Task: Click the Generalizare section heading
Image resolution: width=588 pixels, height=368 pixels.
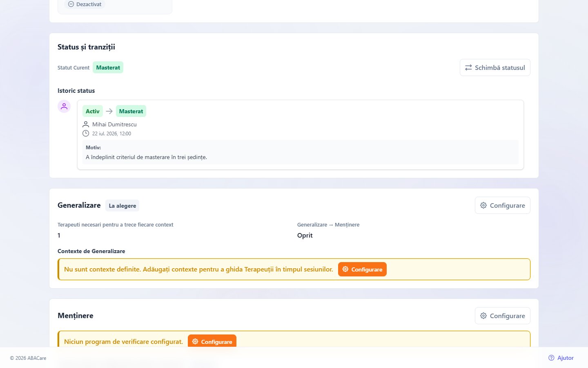Action: (79, 205)
